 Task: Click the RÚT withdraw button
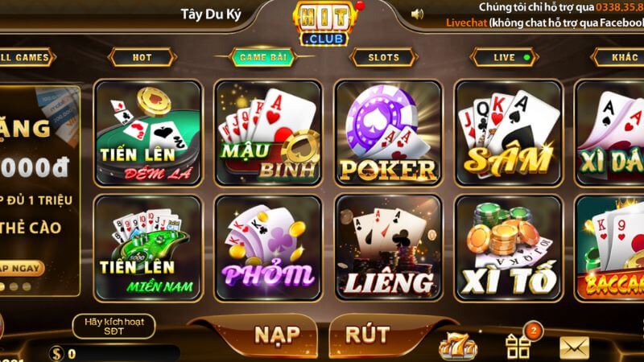tap(368, 335)
